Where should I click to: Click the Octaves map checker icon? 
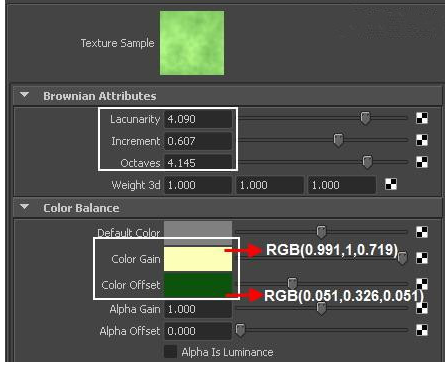point(422,162)
